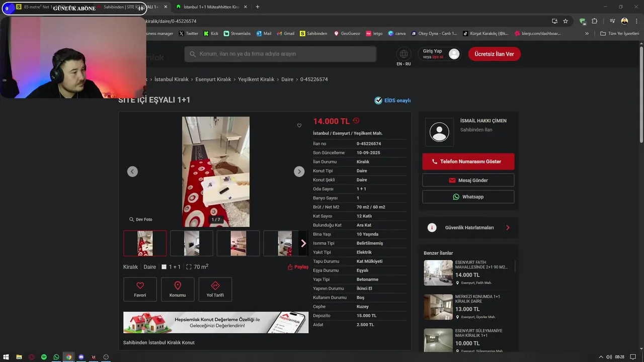Viewport: 644px width, 362px height.
Task: Open the blerp.com dashboard bookmark
Action: pos(537,33)
